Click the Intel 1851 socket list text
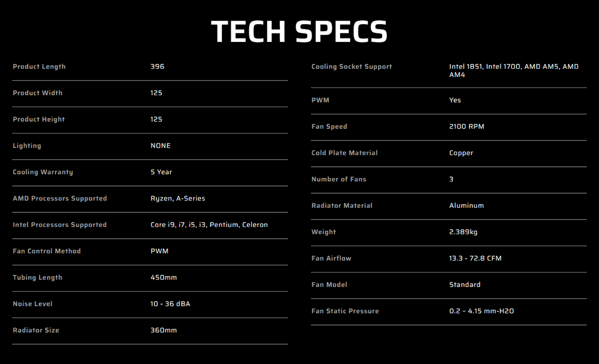Viewport: 599px width, 364px height. click(x=514, y=71)
